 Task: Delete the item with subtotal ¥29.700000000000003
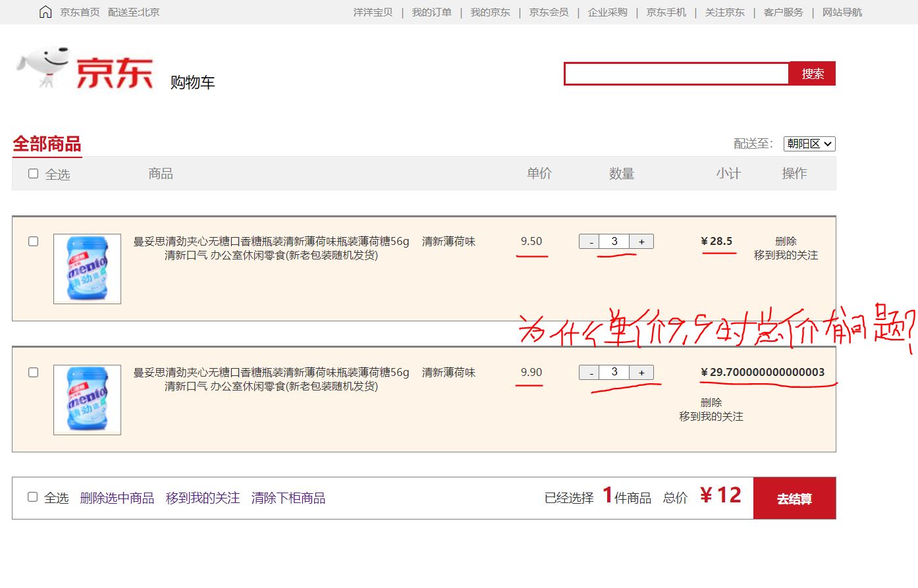pos(711,402)
